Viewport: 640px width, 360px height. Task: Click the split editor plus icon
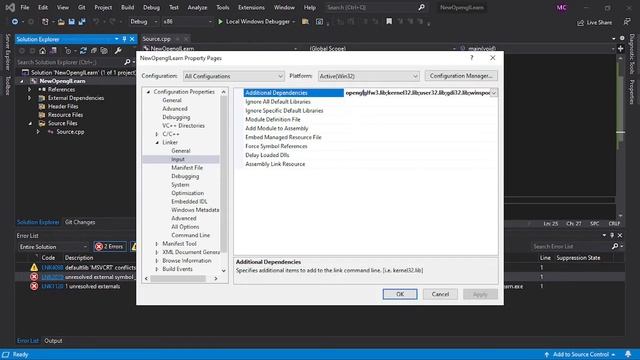pos(620,49)
